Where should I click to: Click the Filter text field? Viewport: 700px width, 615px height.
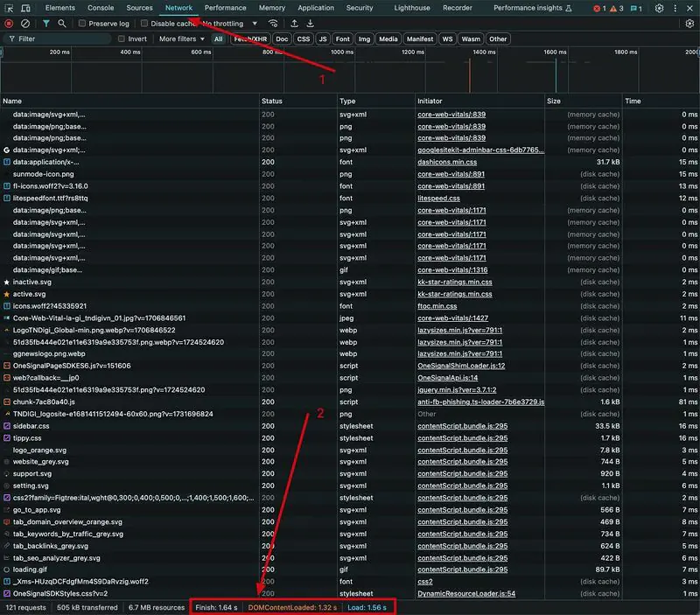58,38
